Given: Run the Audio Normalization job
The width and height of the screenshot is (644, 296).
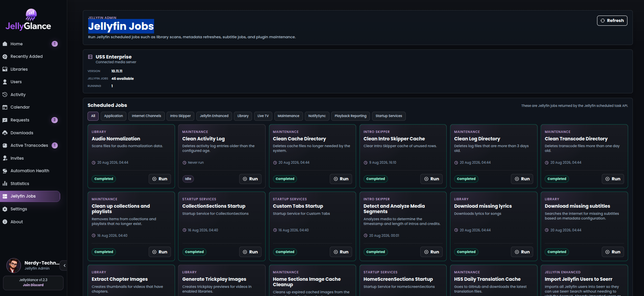Looking at the screenshot, I should point(160,179).
